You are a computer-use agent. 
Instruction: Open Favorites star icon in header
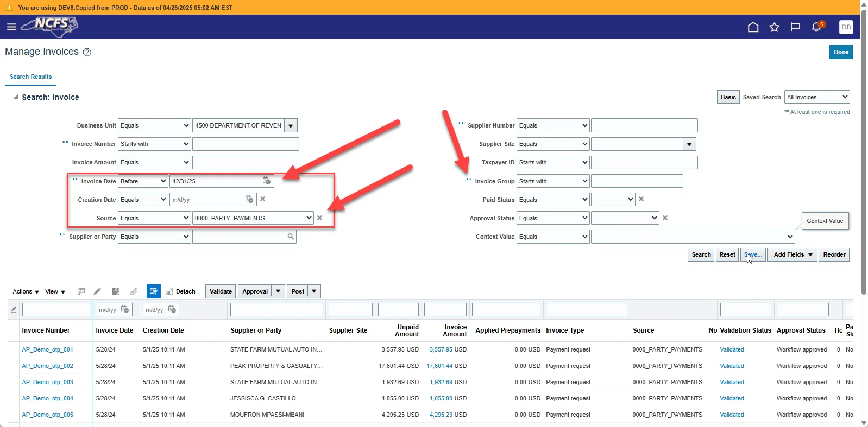pos(774,27)
